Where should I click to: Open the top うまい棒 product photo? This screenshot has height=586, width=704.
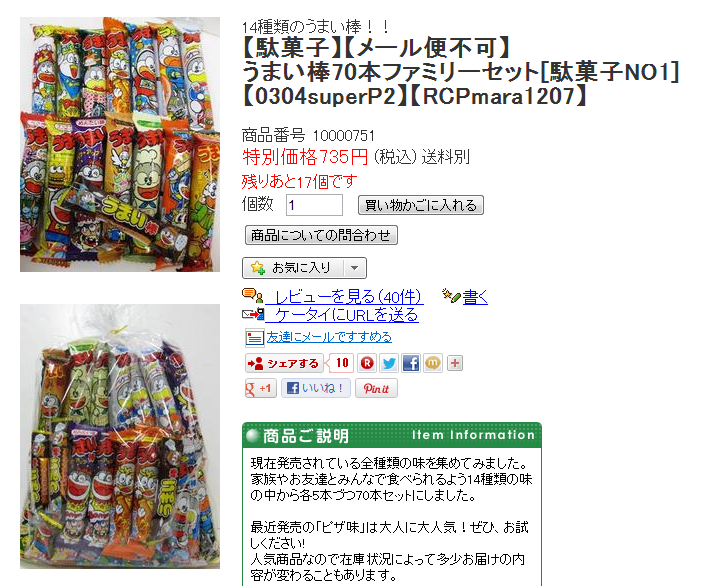click(120, 145)
